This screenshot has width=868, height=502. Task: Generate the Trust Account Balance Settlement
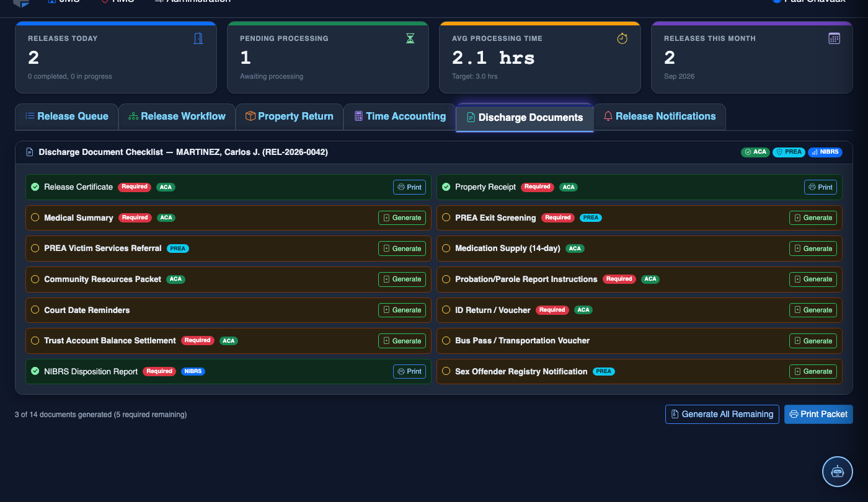402,341
